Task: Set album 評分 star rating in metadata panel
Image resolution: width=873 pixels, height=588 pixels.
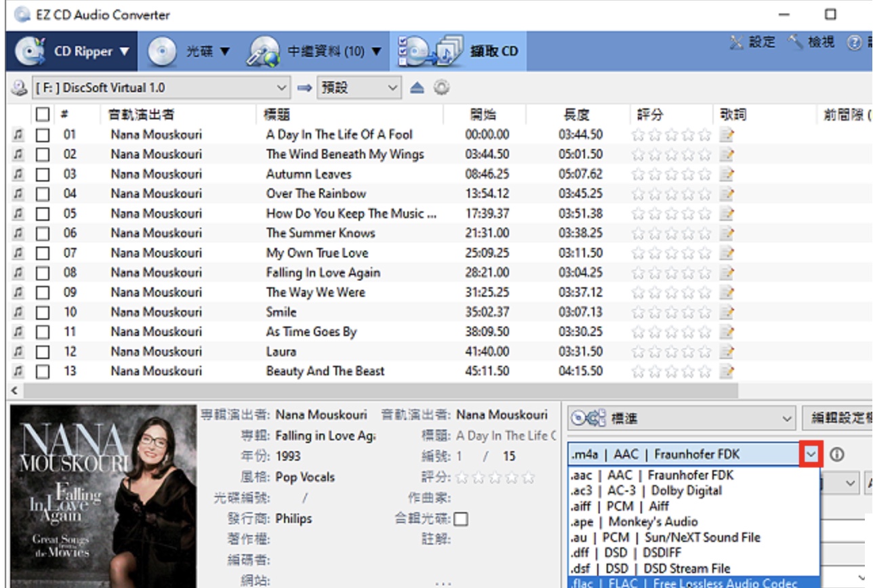Action: click(495, 478)
